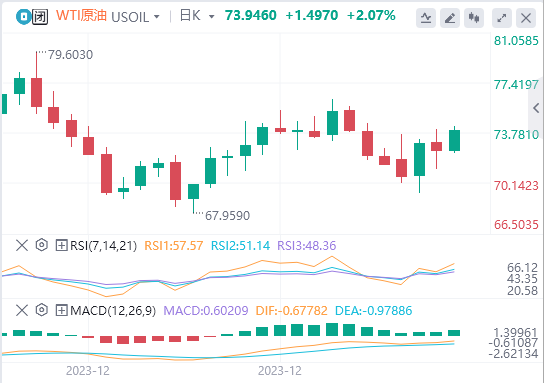
Task: Click the blue round logo icon
Action: 24,17
